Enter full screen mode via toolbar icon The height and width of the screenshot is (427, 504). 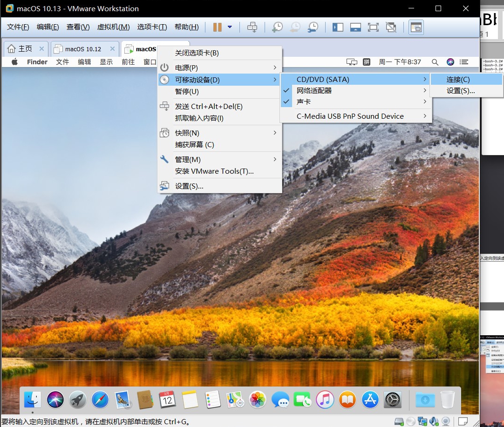point(373,27)
